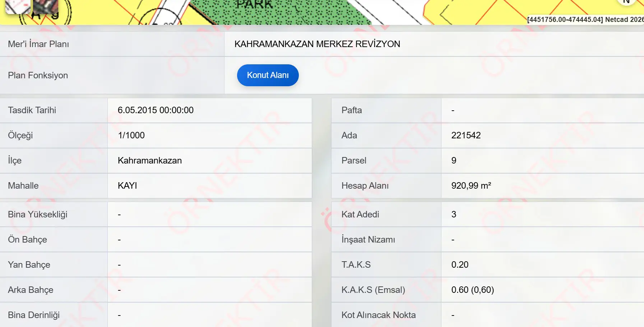Select the Hesap Alanı value 920,99 m²
This screenshot has height=327, width=644.
point(471,185)
